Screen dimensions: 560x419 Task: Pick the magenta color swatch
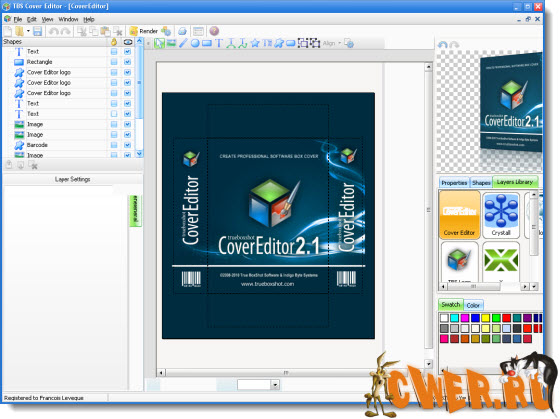(465, 318)
